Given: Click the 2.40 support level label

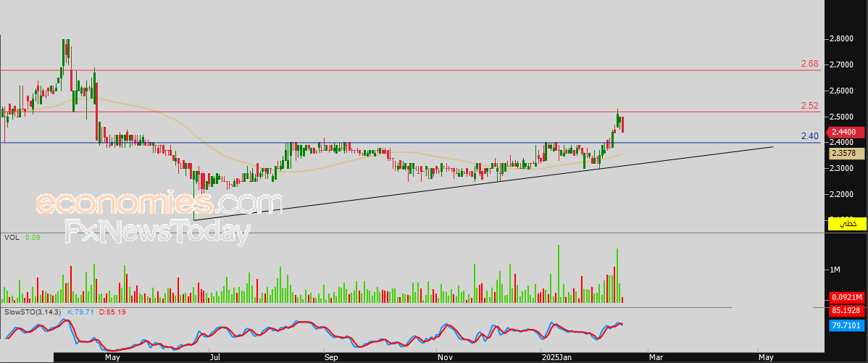Looking at the screenshot, I should click(809, 136).
